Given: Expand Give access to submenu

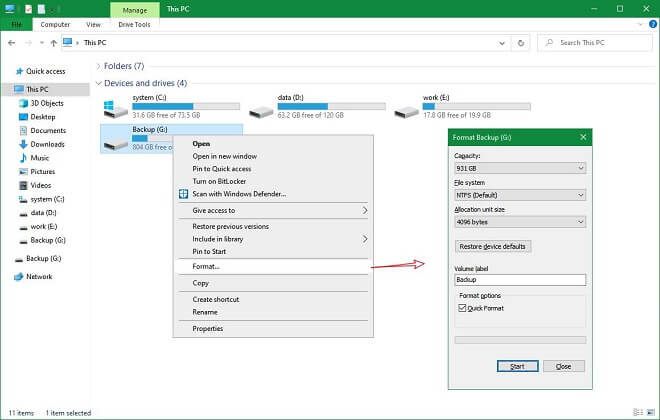Looking at the screenshot, I should pos(365,210).
